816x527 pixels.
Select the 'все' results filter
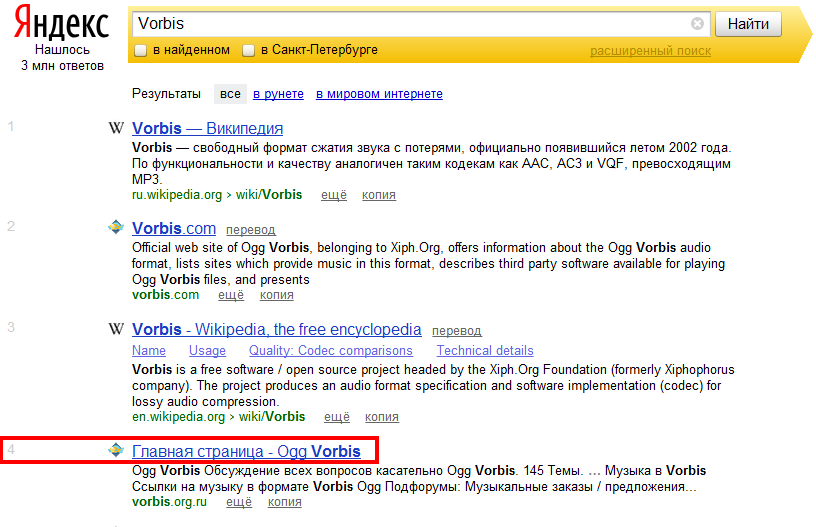tap(230, 94)
